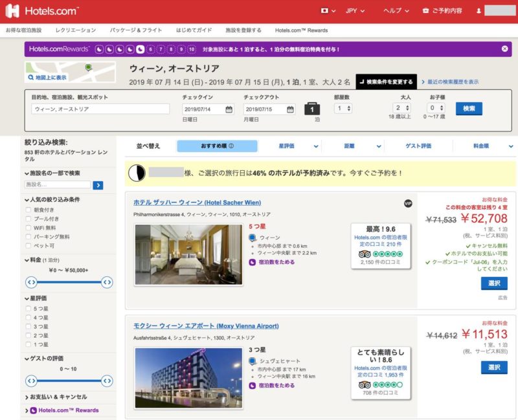Open the 料金順 sort dropdown
Viewport: 518px width, 420px height.
pyautogui.click(x=492, y=146)
